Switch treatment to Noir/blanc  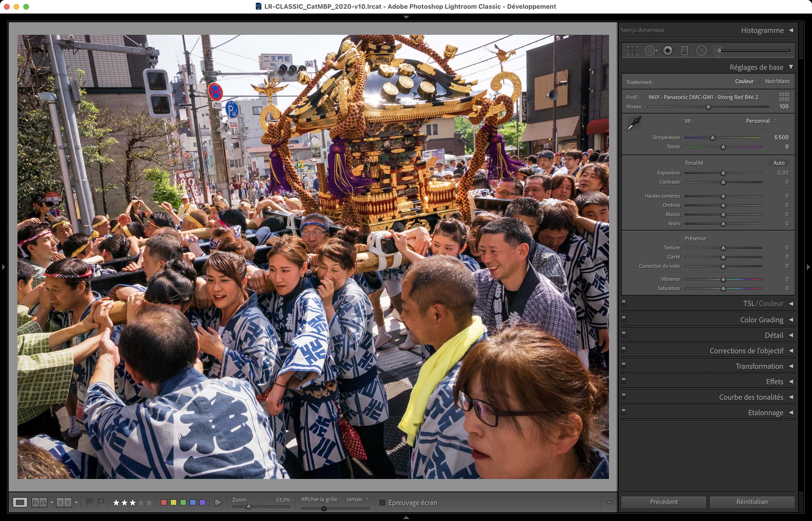click(x=777, y=81)
